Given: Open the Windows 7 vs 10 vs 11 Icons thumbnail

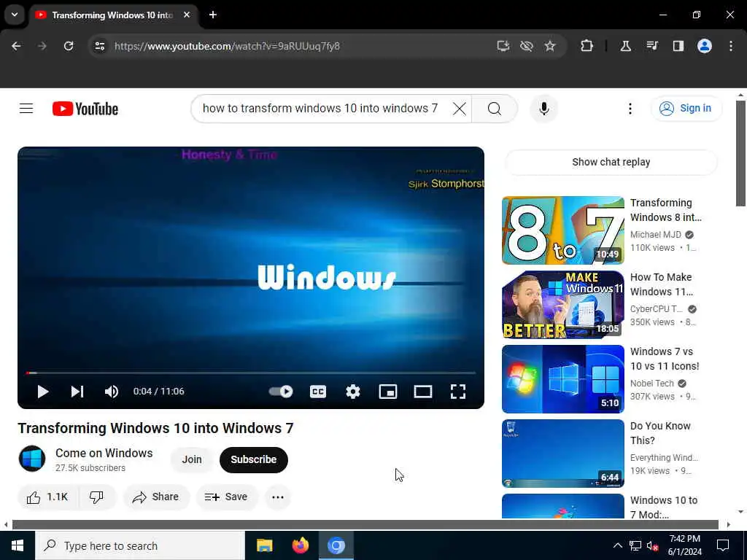Looking at the screenshot, I should (x=562, y=378).
